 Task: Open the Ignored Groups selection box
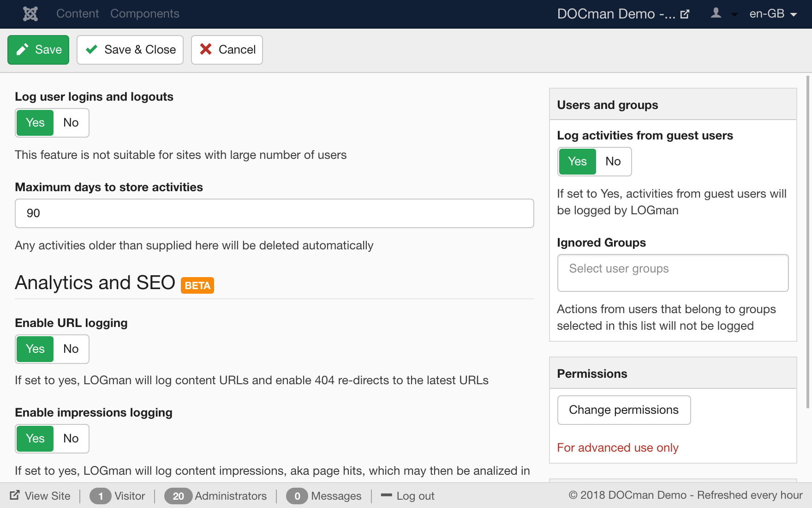tap(673, 273)
